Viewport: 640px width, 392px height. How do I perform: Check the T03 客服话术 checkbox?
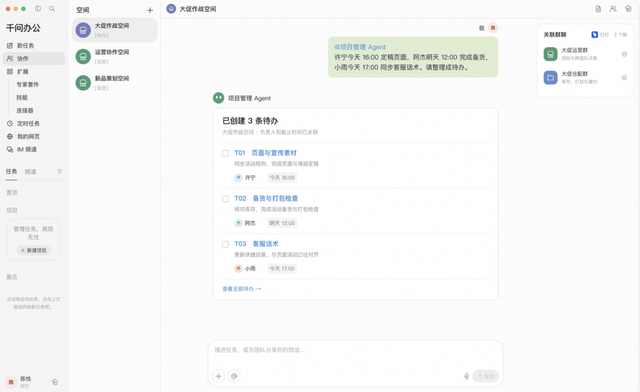click(225, 244)
